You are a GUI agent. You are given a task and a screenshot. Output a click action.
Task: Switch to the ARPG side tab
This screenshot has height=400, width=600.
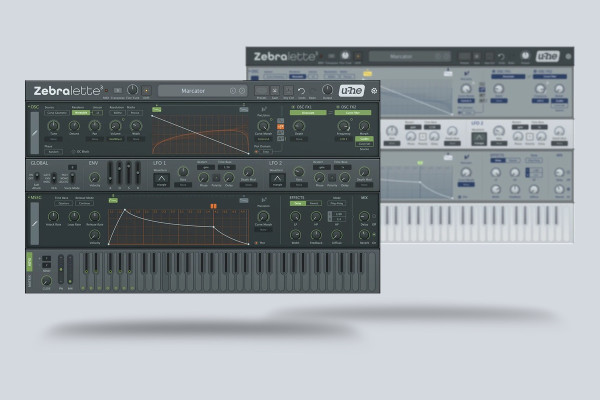tap(29, 262)
